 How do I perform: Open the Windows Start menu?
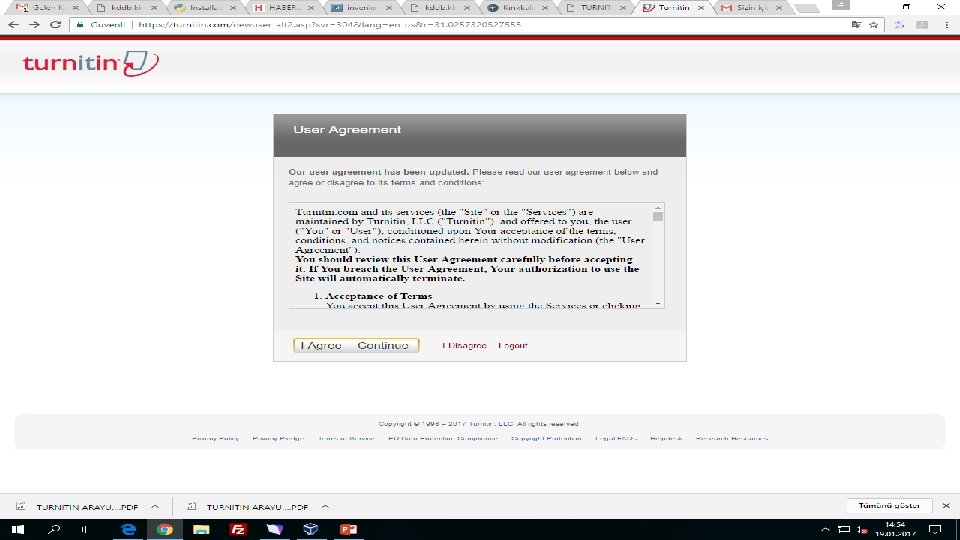coord(17,529)
